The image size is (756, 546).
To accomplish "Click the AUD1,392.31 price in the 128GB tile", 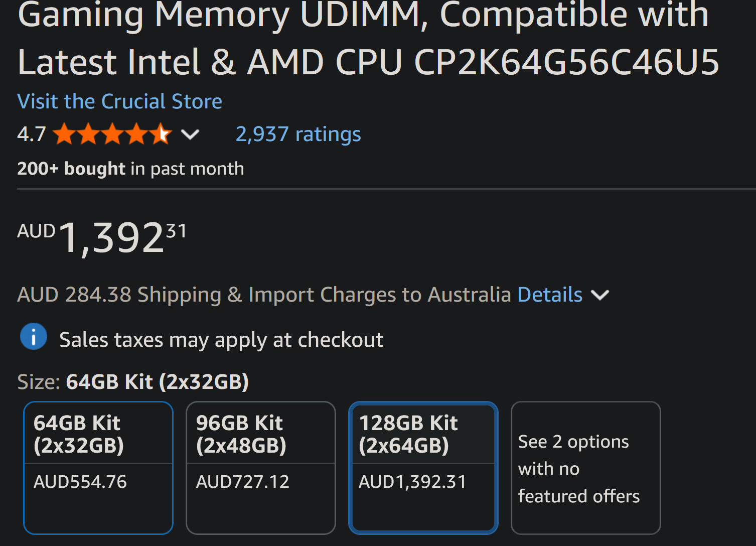I will pos(412,482).
